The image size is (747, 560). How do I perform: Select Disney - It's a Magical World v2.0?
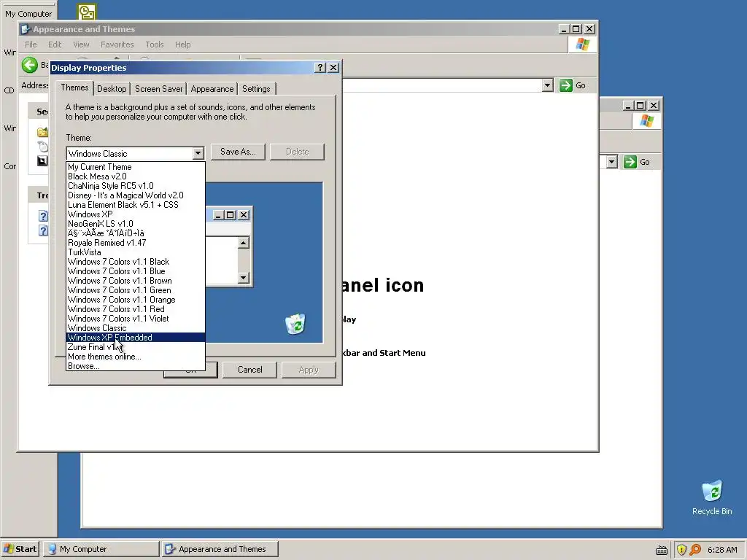point(136,195)
